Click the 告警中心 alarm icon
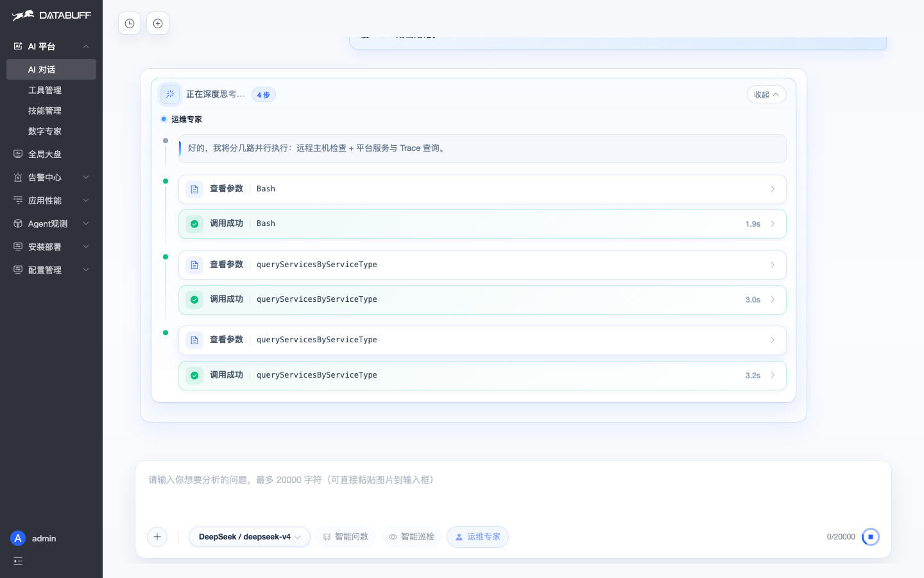924x578 pixels. 18,177
